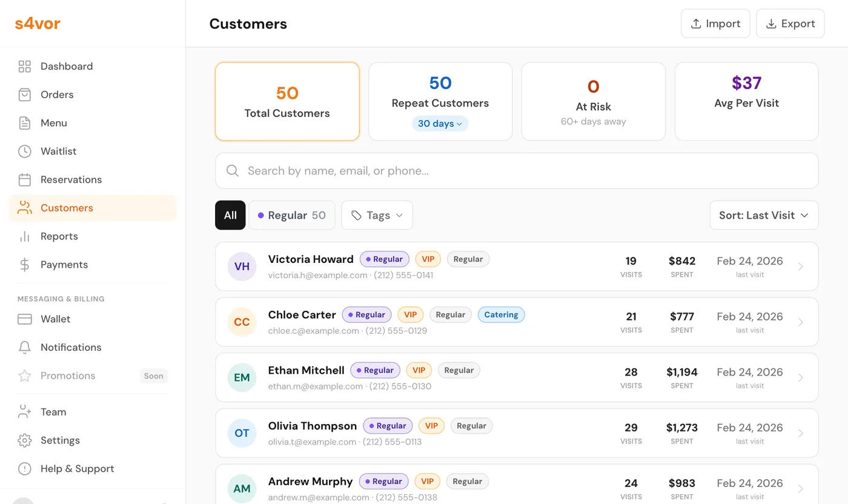Select the Regular 50 filter tab

(x=291, y=215)
